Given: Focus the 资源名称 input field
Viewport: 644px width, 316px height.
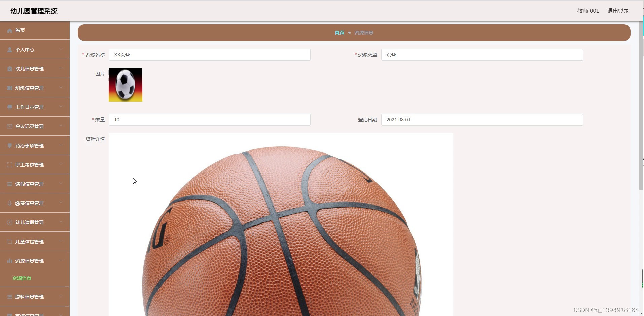Looking at the screenshot, I should click(x=209, y=55).
